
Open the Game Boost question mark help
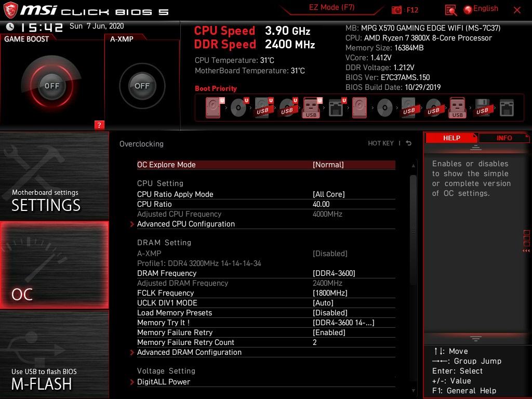(99, 125)
